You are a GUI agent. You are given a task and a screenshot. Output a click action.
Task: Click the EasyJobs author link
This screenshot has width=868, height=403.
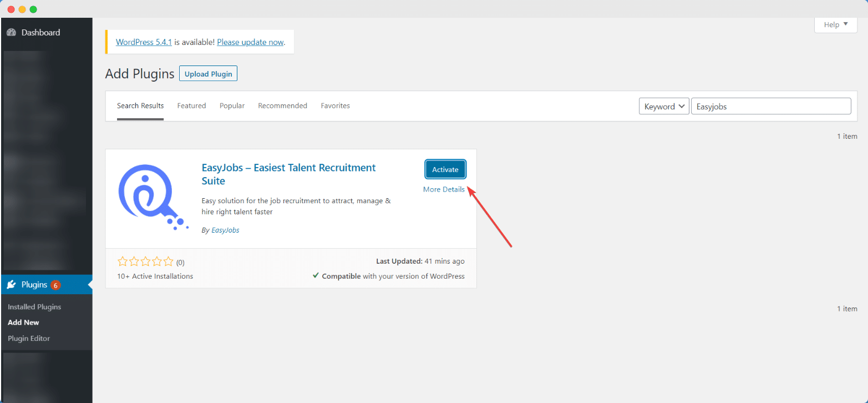(225, 230)
